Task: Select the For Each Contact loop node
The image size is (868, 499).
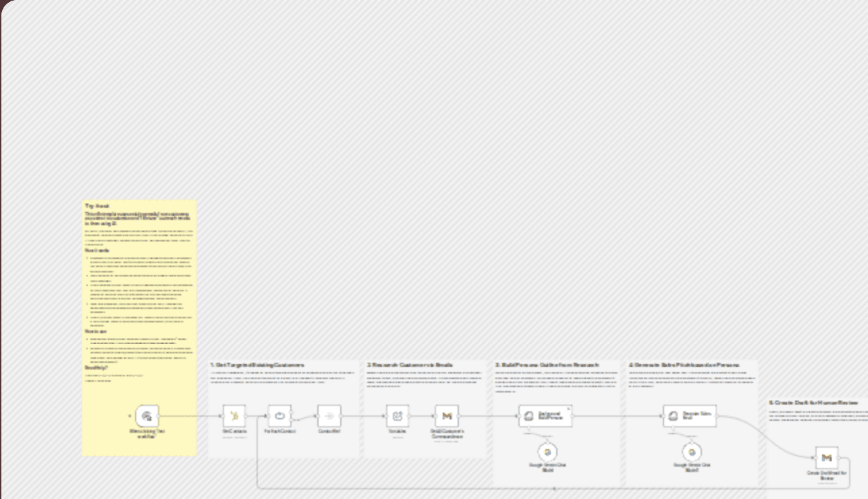Action: [x=279, y=416]
